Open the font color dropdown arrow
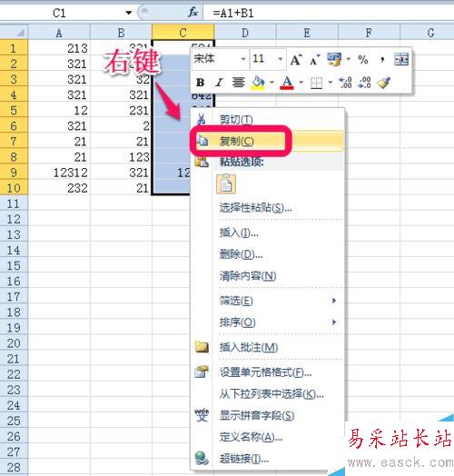Image resolution: width=454 pixels, height=476 pixels. pyautogui.click(x=301, y=83)
